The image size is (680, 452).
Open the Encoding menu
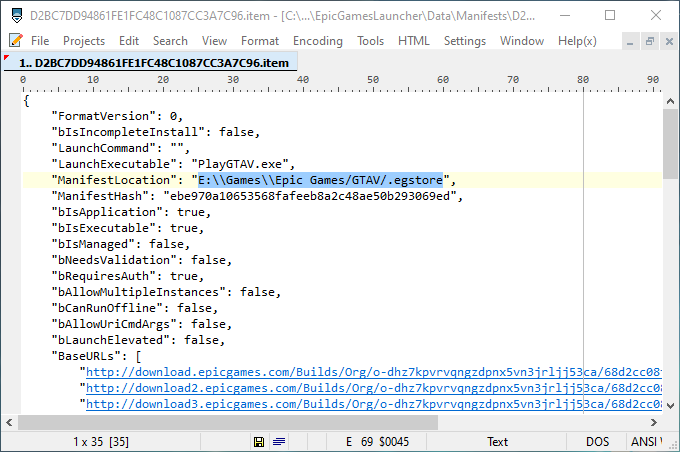coord(317,41)
